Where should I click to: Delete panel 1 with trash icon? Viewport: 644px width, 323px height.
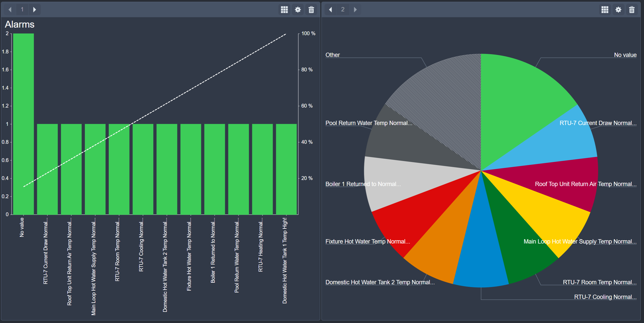(x=311, y=10)
